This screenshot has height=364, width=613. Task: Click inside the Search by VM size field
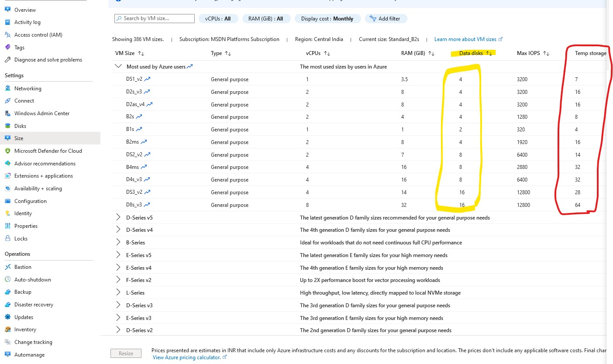(x=154, y=18)
